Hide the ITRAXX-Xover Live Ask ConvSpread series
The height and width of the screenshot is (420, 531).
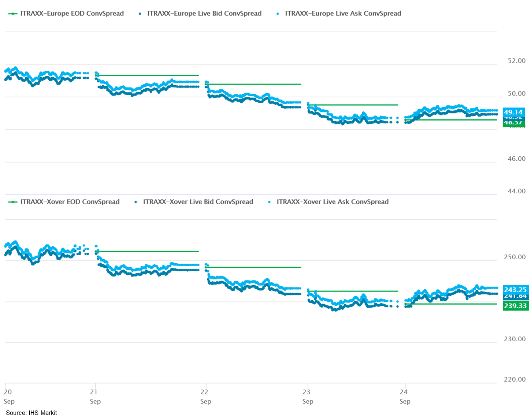pyautogui.click(x=333, y=202)
